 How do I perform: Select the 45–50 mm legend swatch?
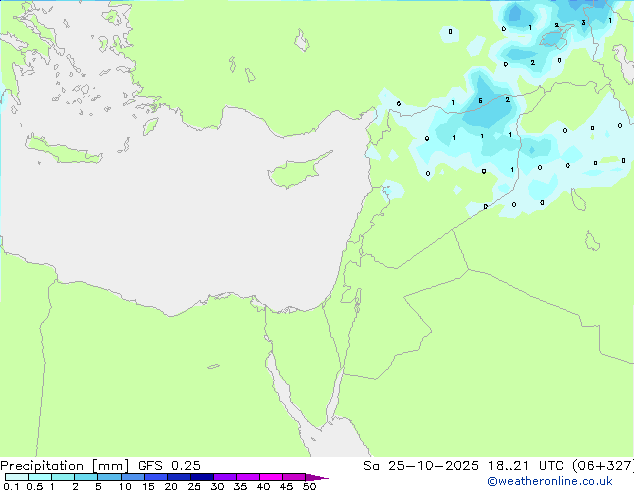294,477
